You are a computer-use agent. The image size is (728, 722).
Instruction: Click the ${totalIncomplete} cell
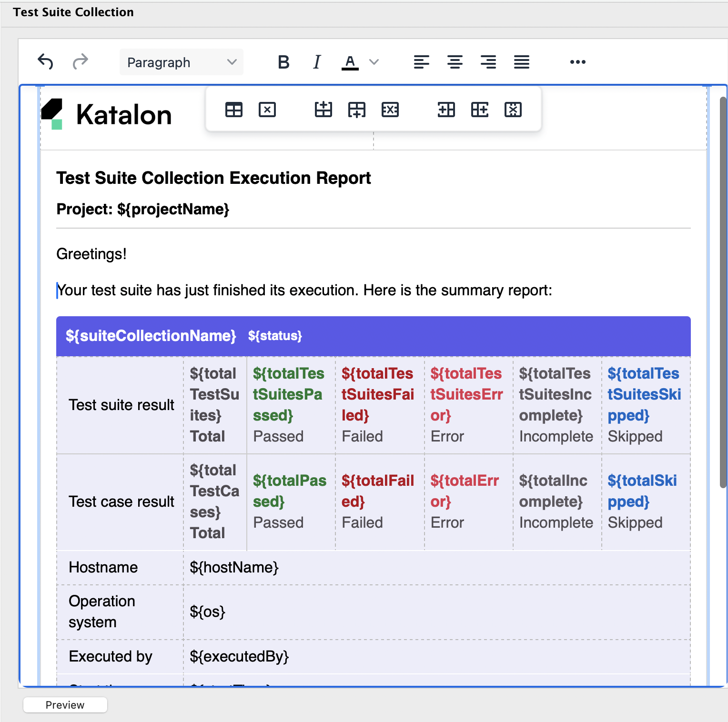557,502
